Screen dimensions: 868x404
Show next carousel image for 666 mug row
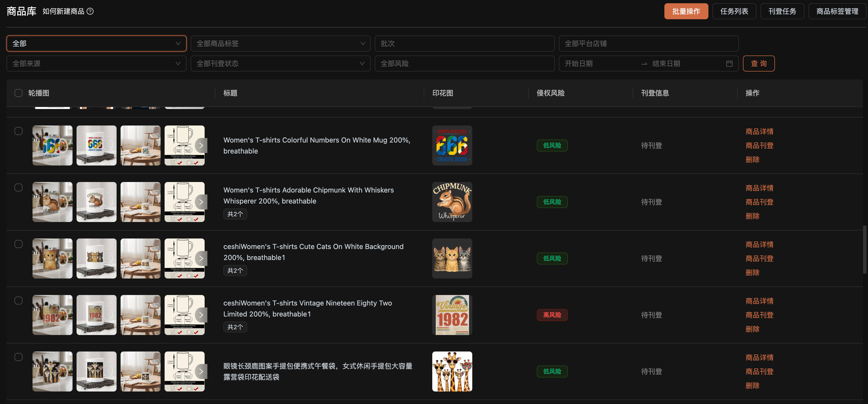click(201, 145)
